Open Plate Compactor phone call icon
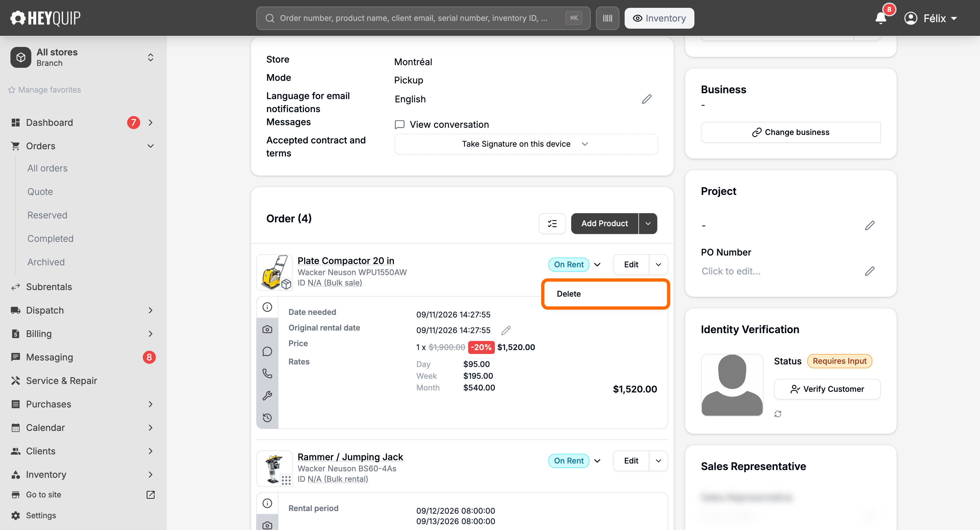The image size is (980, 530). [267, 373]
